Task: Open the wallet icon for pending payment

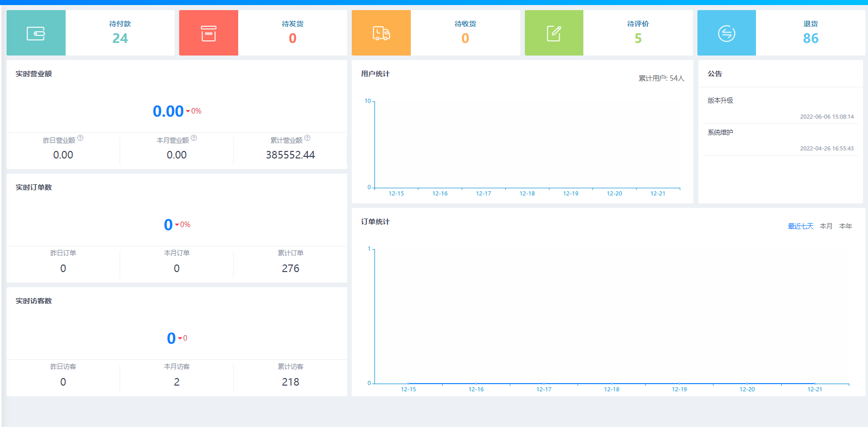Action: click(36, 33)
